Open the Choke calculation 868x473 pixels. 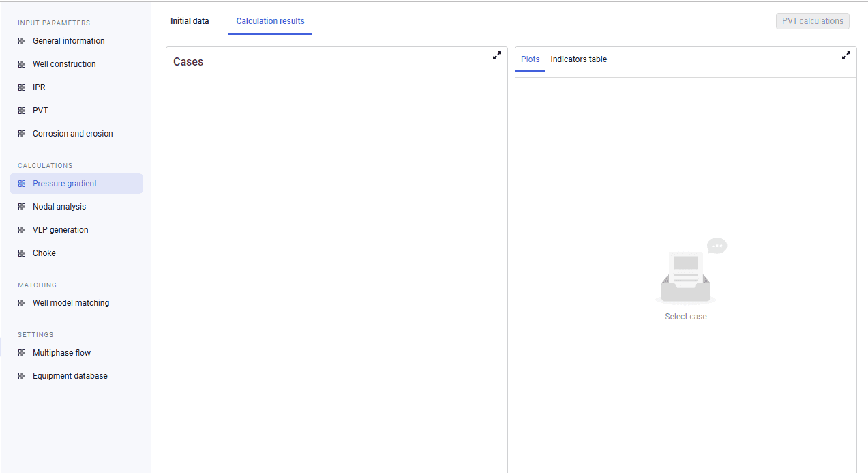(76, 253)
